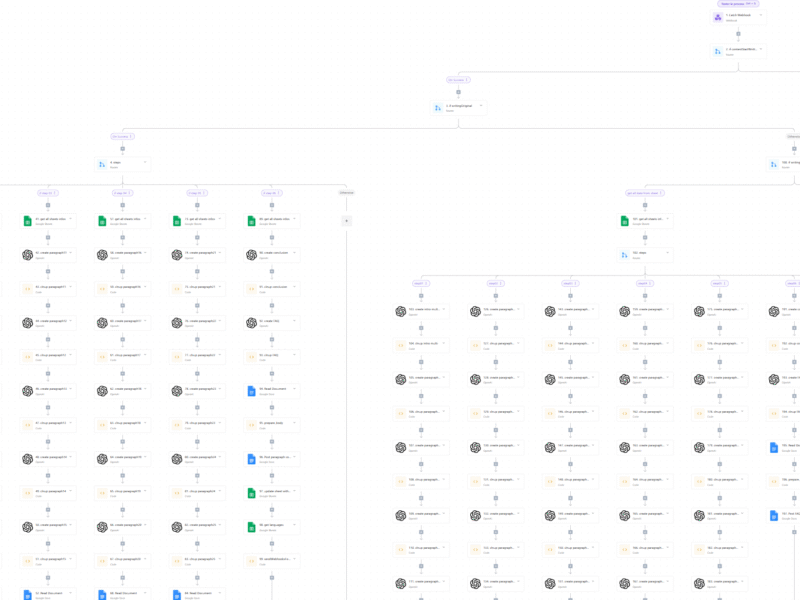Click the add-step connector below Catch Webhook
Image resolution: width=800 pixels, height=600 pixels.
click(x=739, y=34)
